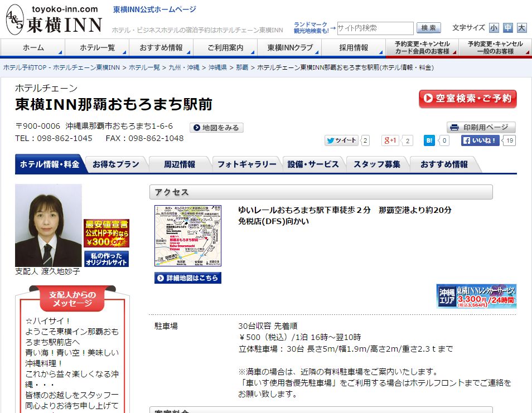
Task: Open the おすすめ情報 top navigation menu
Action: point(161,47)
